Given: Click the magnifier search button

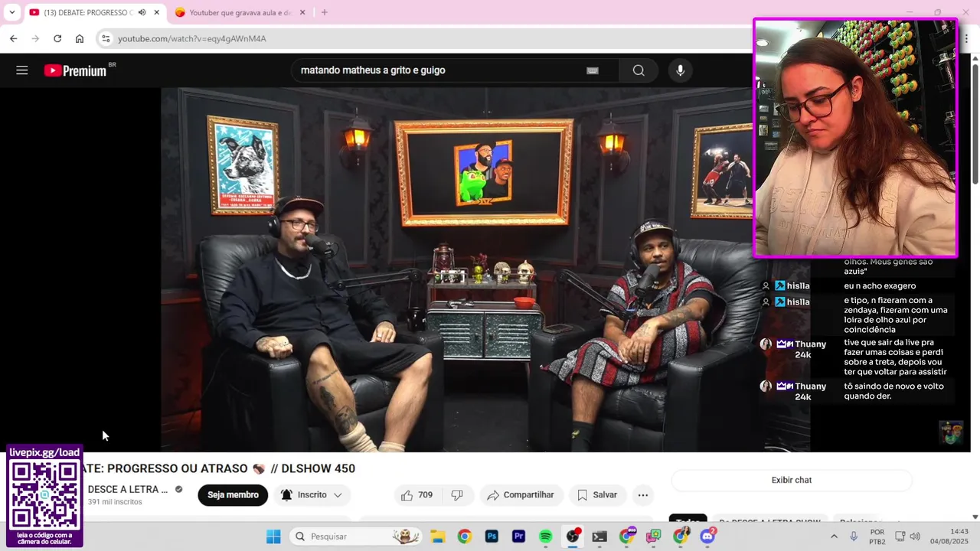Looking at the screenshot, I should click(639, 70).
